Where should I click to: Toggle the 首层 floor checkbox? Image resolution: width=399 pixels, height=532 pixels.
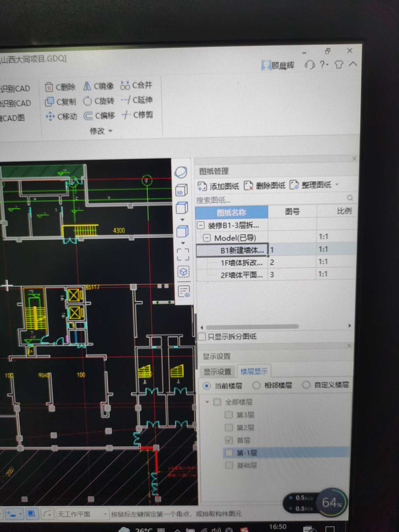[x=229, y=440]
